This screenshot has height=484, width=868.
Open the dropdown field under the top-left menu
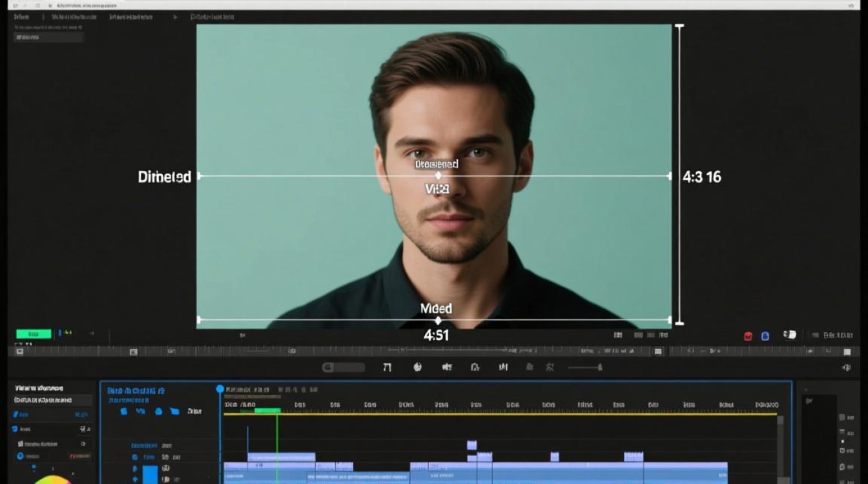pos(48,37)
